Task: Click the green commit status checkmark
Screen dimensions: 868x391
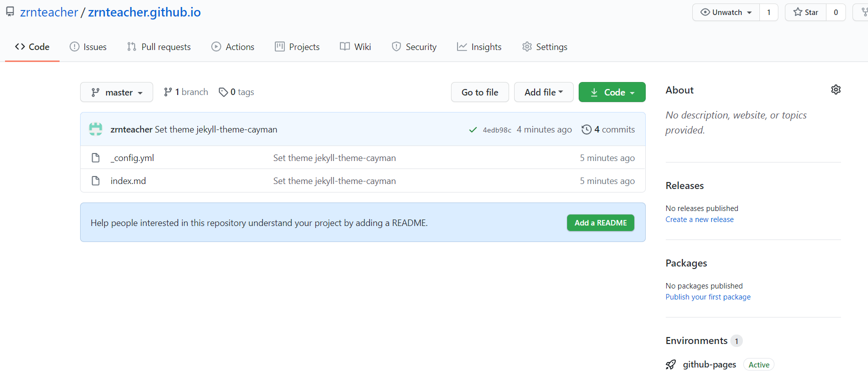Action: [x=473, y=130]
